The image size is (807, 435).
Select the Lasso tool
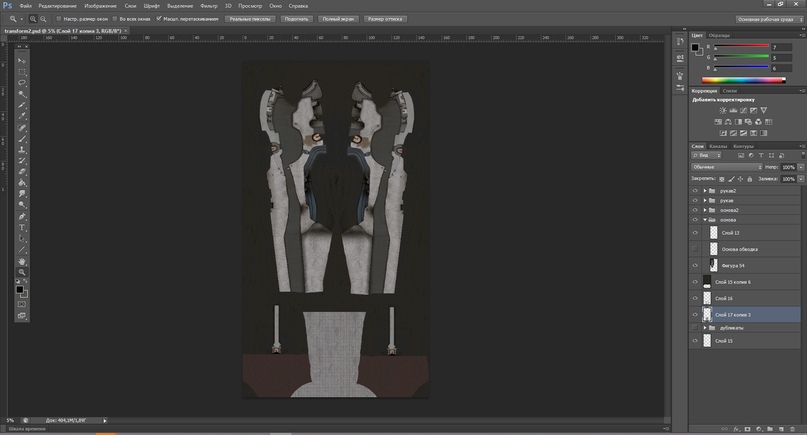(x=22, y=83)
